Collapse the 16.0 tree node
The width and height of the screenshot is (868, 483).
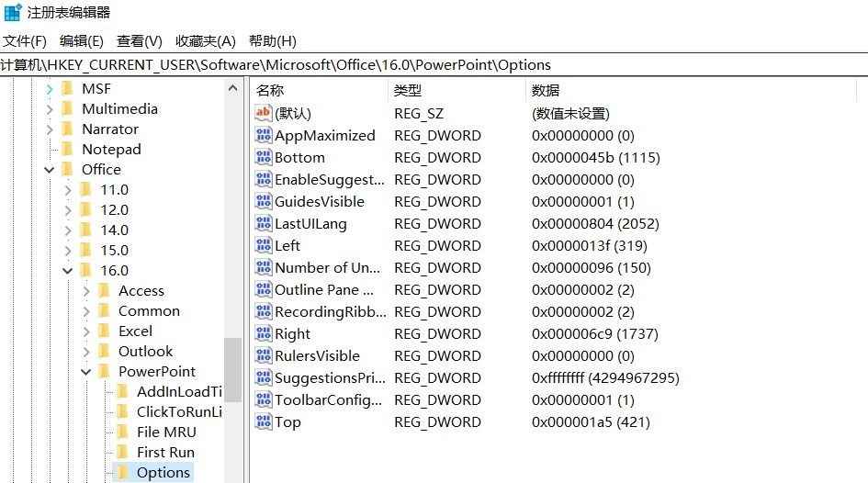click(68, 271)
